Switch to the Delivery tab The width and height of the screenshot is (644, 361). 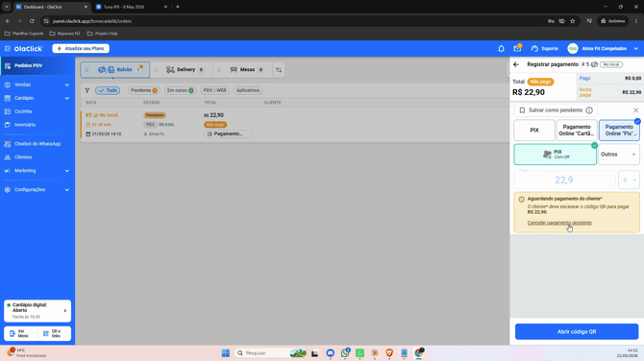coord(185,70)
